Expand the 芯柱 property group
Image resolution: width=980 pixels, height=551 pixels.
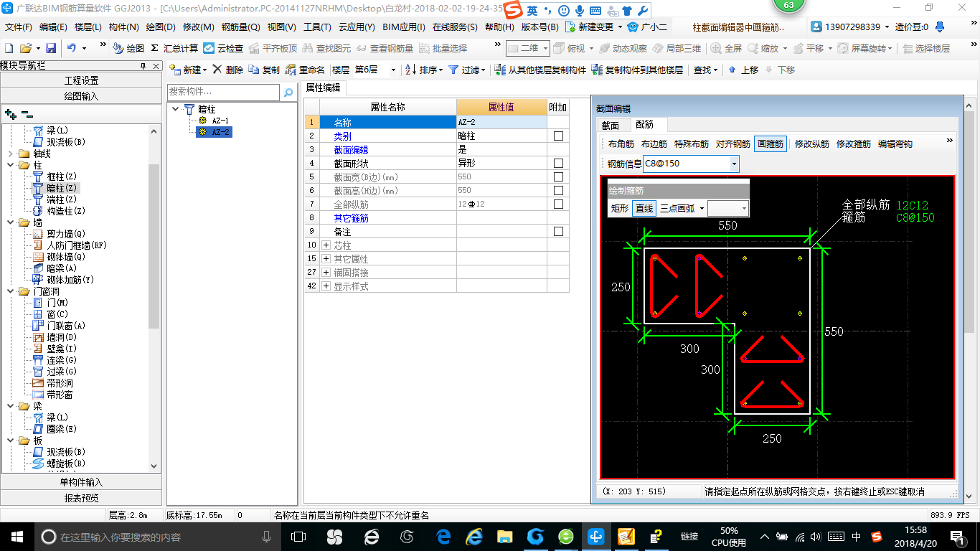coord(326,245)
